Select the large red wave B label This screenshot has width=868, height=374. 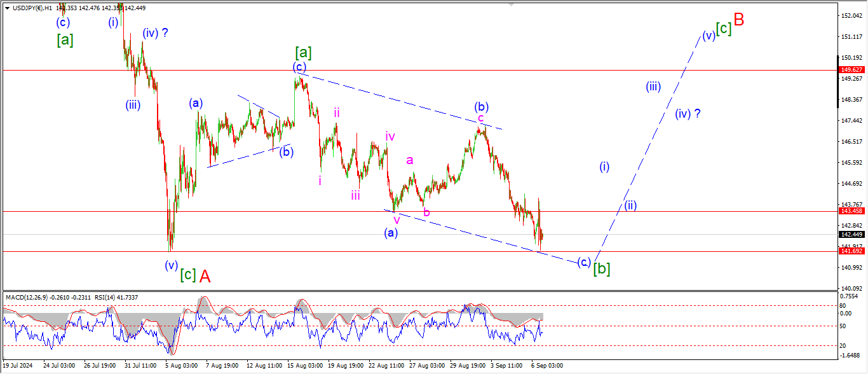pyautogui.click(x=739, y=19)
